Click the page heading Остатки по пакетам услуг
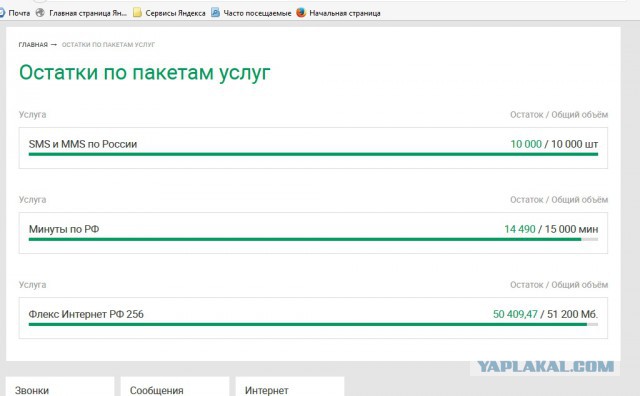The width and height of the screenshot is (640, 396). 144,73
